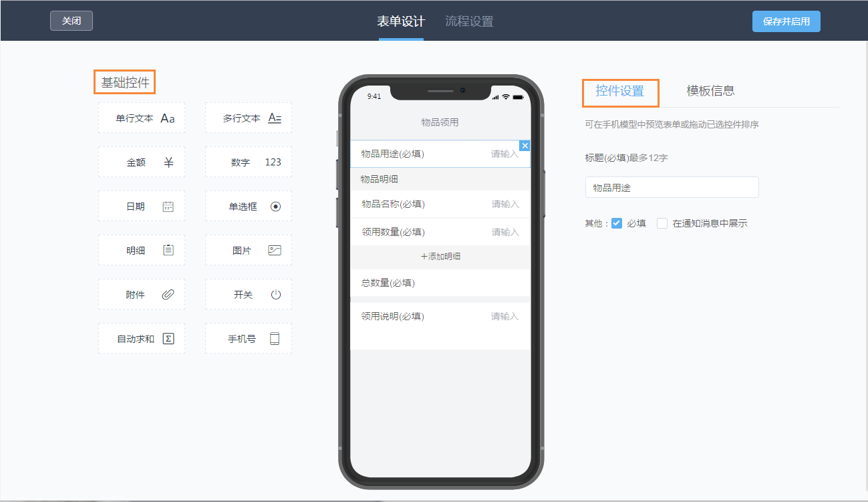Switch to the 流程设置 tab
868x502 pixels.
[x=468, y=21]
